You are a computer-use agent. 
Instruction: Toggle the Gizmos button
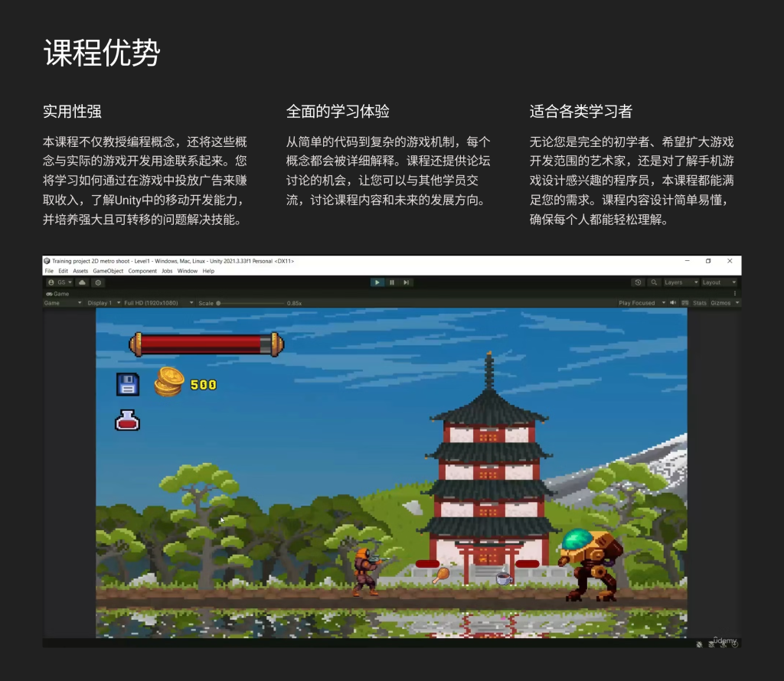point(720,303)
